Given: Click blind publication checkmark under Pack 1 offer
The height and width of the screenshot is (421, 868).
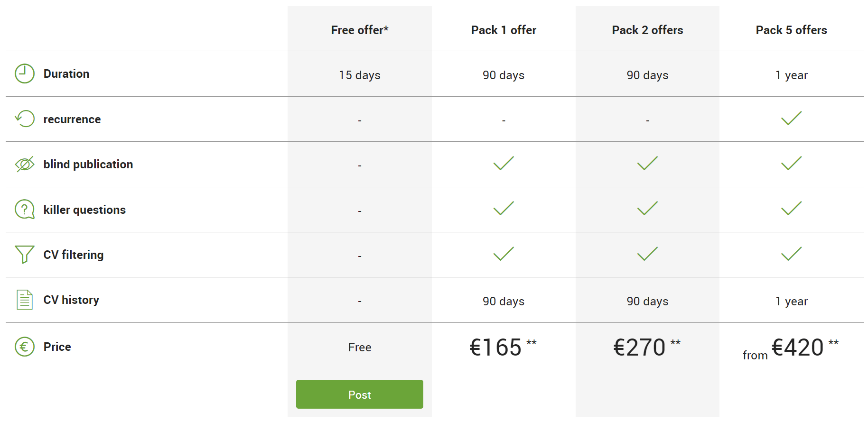Looking at the screenshot, I should (504, 163).
